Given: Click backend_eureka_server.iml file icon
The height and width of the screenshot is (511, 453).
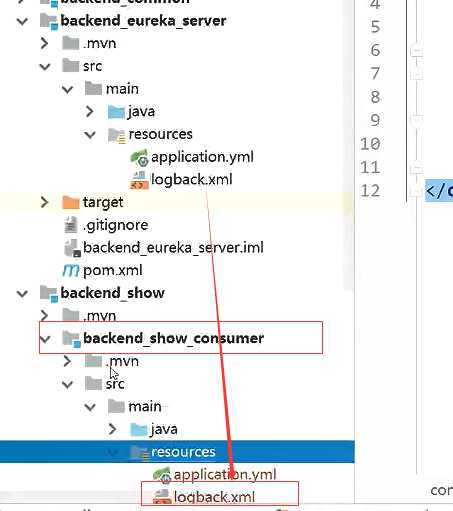Looking at the screenshot, I should [73, 248].
